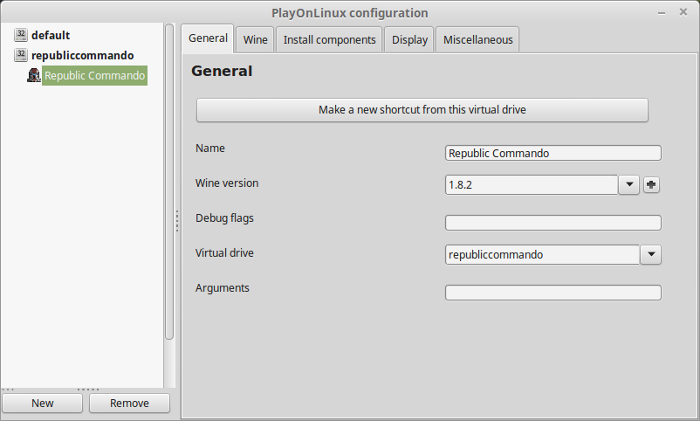The height and width of the screenshot is (421, 700).
Task: Click the drive list vertical scrollbar
Action: pyautogui.click(x=169, y=182)
